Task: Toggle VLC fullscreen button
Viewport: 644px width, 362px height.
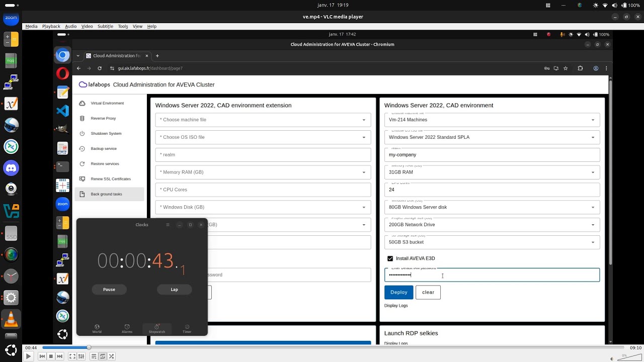Action: [72, 356]
